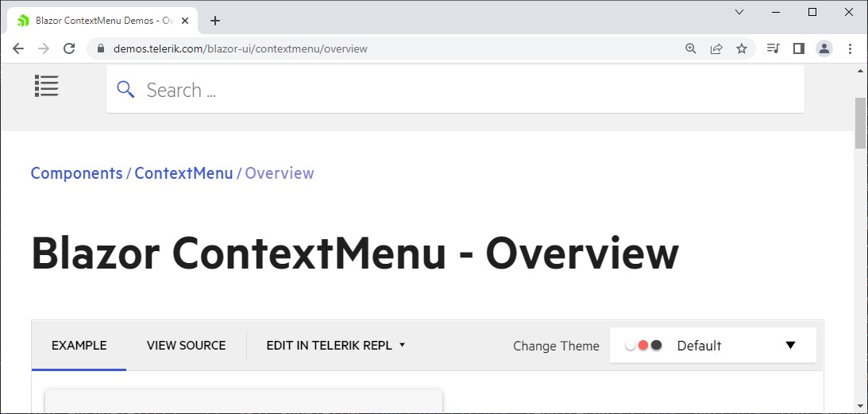Screen dimensions: 868x414
Task: Click the browser back arrow
Action: (18, 48)
